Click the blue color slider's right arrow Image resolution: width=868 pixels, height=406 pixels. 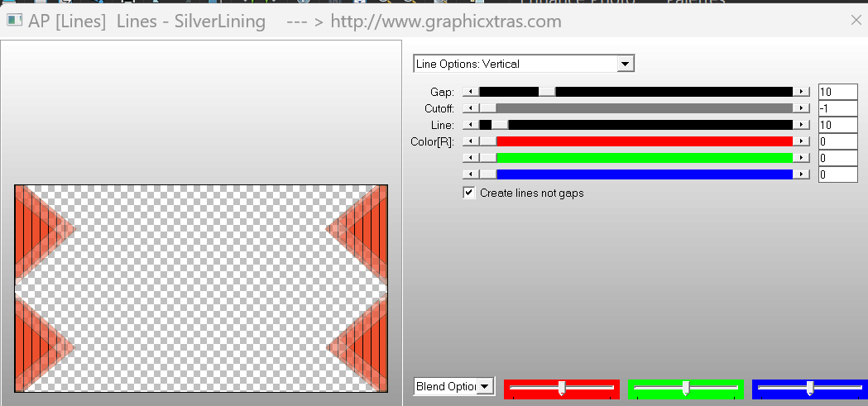click(801, 174)
